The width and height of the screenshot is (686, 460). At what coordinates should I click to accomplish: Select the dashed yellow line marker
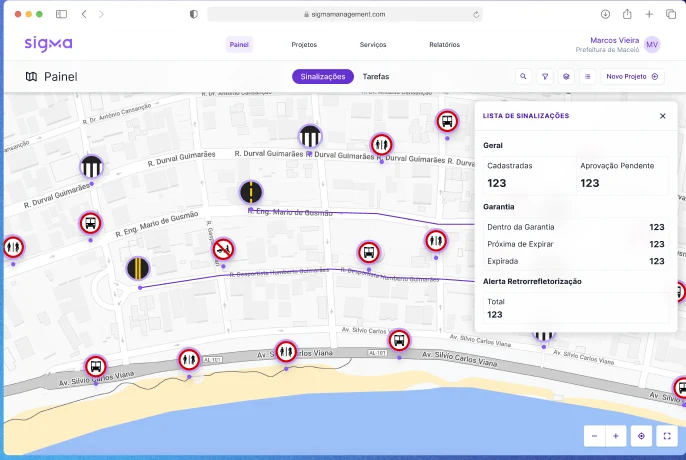click(251, 192)
